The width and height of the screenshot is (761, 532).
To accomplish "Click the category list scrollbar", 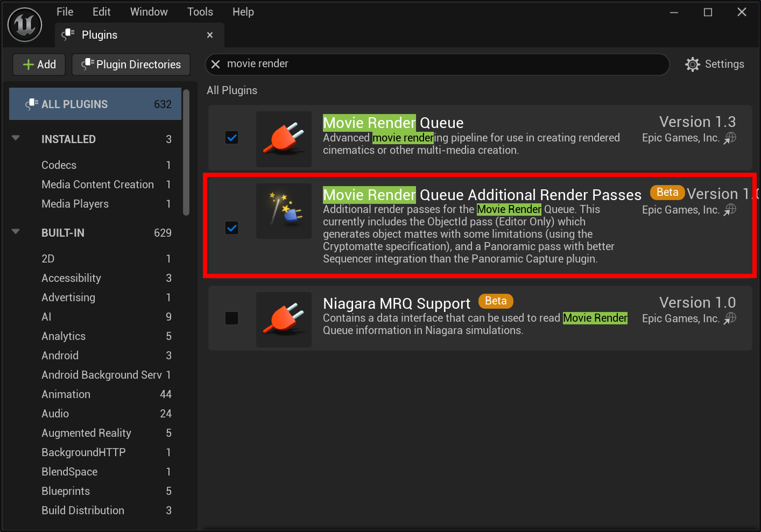I will 186,152.
